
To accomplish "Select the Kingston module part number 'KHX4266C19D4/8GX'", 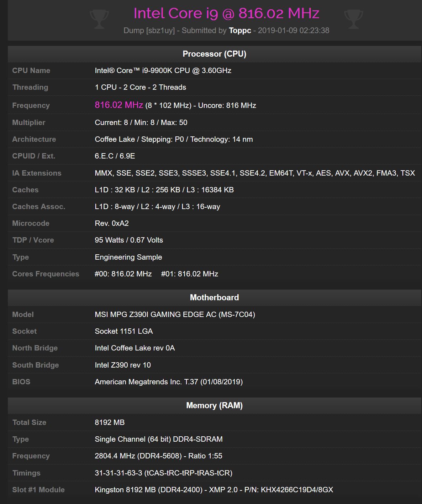I will click(x=297, y=490).
